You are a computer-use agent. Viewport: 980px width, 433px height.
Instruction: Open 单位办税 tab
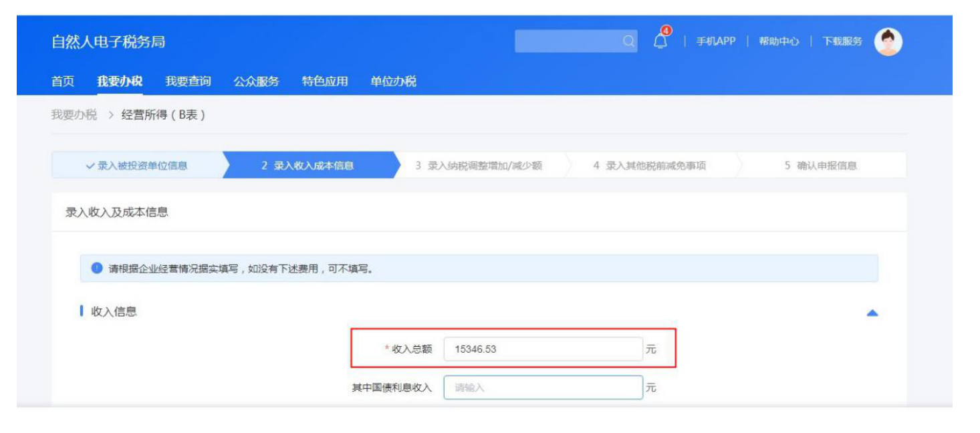pyautogui.click(x=393, y=82)
